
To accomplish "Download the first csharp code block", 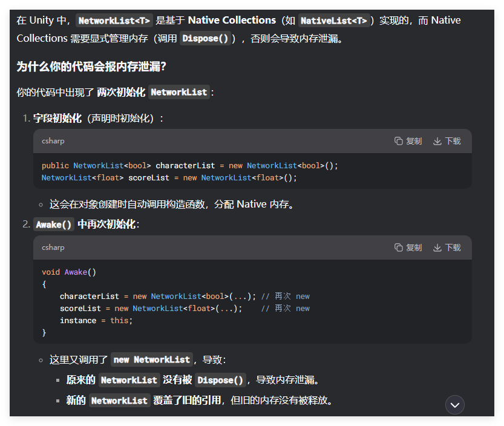I will pyautogui.click(x=447, y=141).
